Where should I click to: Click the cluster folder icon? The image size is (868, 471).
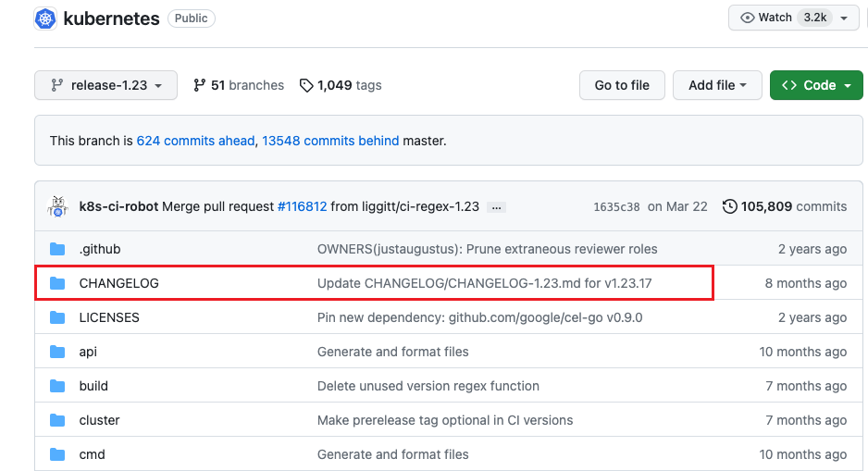[57, 420]
